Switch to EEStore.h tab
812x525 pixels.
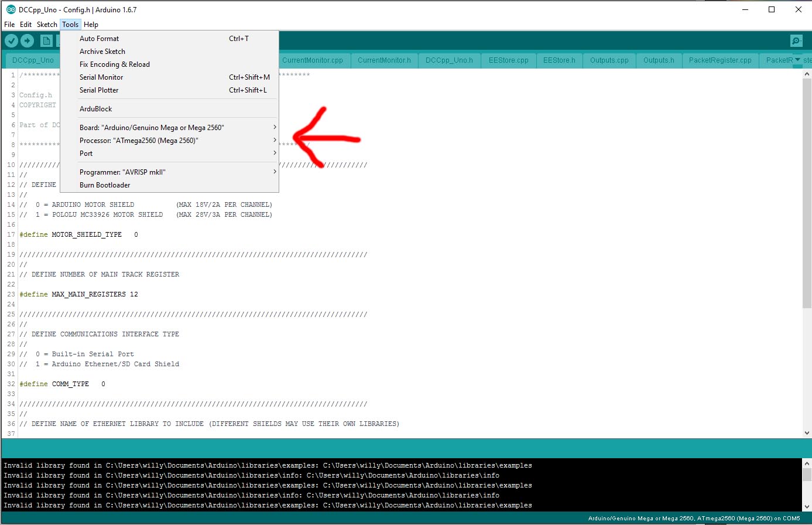559,60
